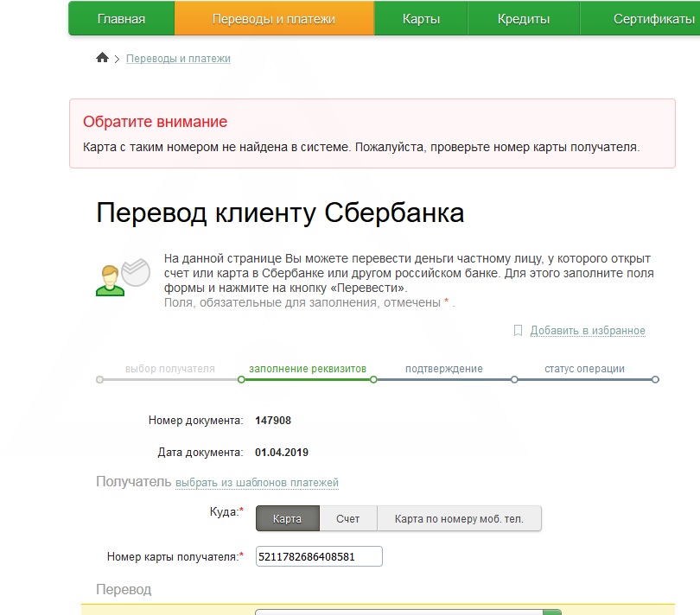Click the Добавить в избранное link

coord(588,331)
